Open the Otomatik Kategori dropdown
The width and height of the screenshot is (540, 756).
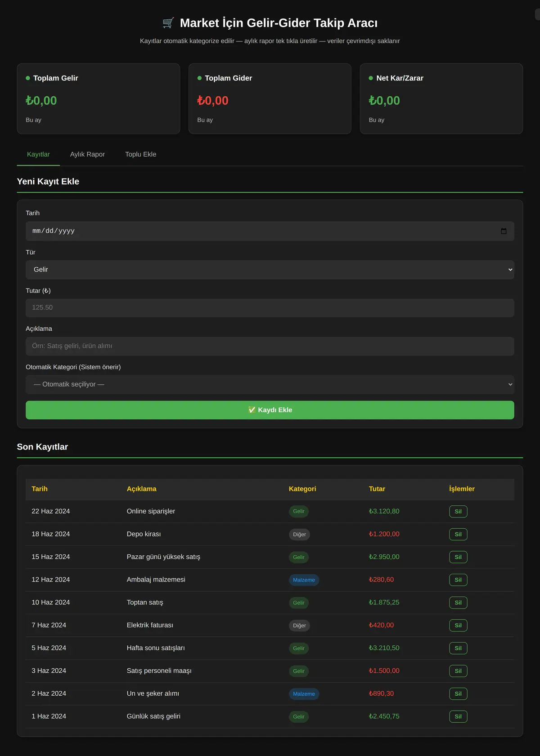[270, 384]
